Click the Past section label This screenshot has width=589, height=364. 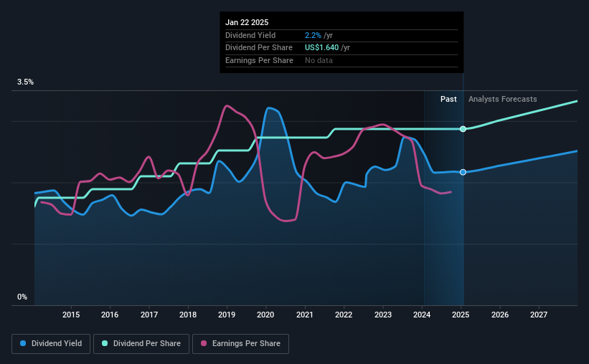pyautogui.click(x=448, y=99)
